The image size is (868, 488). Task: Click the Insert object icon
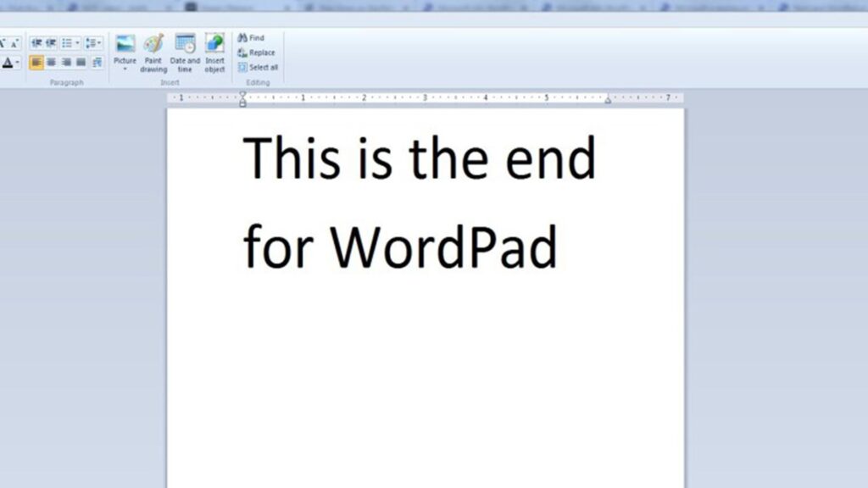(214, 44)
